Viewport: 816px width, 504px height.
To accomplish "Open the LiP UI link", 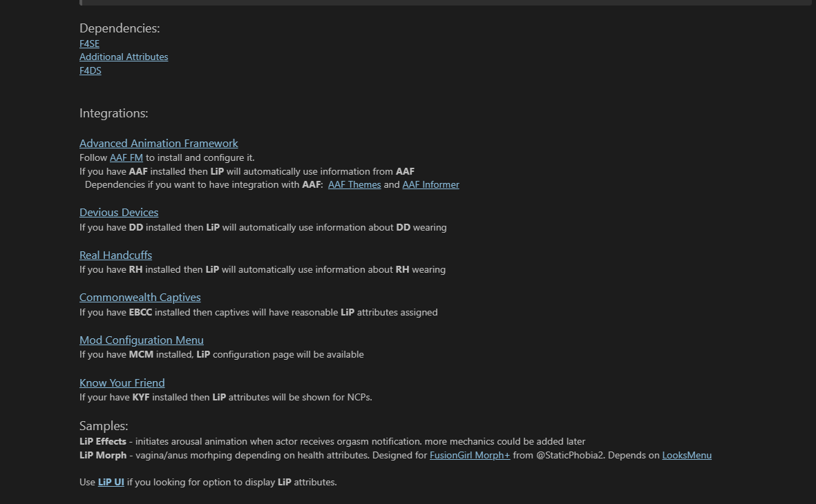I will 111,482.
